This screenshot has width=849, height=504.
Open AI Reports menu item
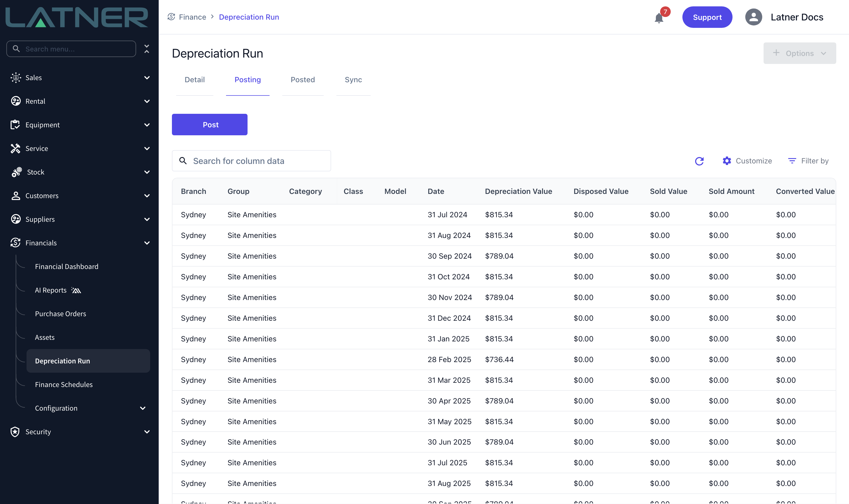pyautogui.click(x=58, y=290)
